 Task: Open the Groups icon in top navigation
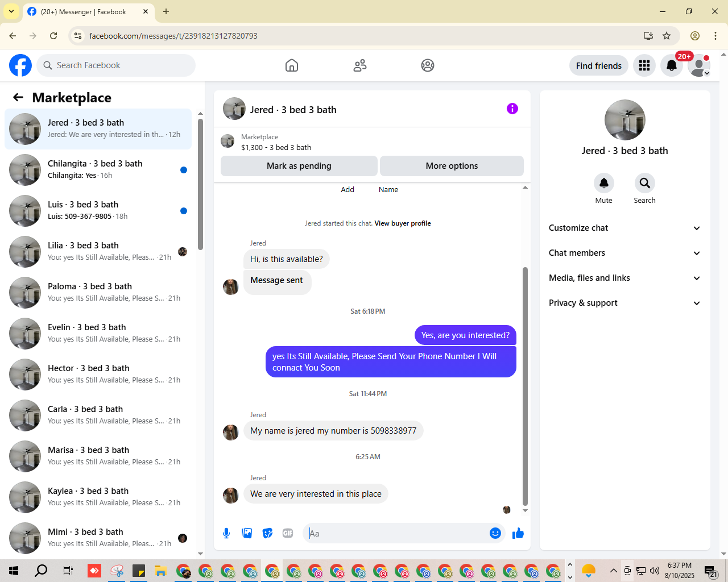(428, 65)
